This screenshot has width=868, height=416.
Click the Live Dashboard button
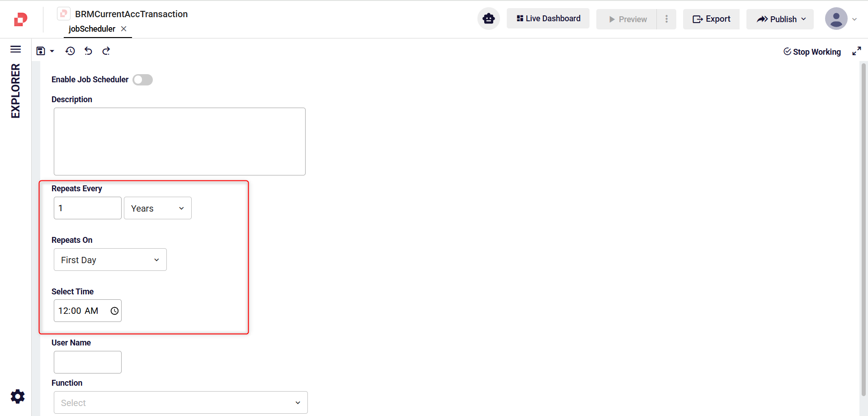tap(548, 19)
